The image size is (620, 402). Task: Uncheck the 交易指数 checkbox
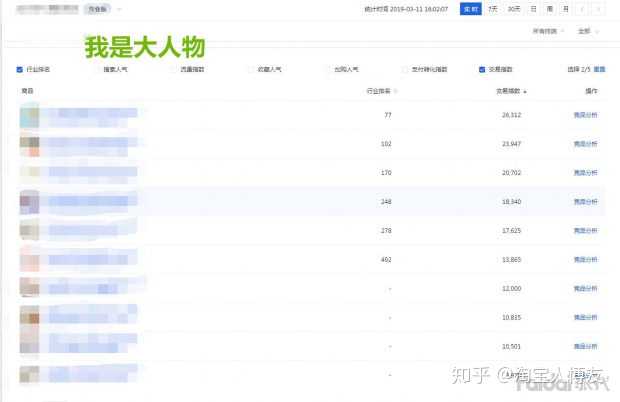[481, 70]
